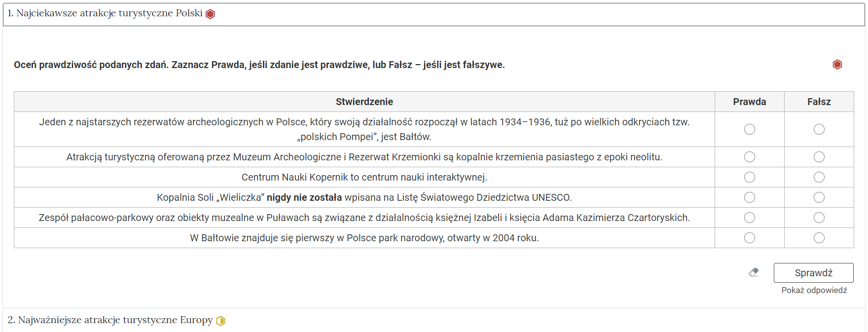Collapse section 1 Najciekawsze atrakcje turystyczne Polski
The height and width of the screenshot is (332, 868).
pos(434,14)
